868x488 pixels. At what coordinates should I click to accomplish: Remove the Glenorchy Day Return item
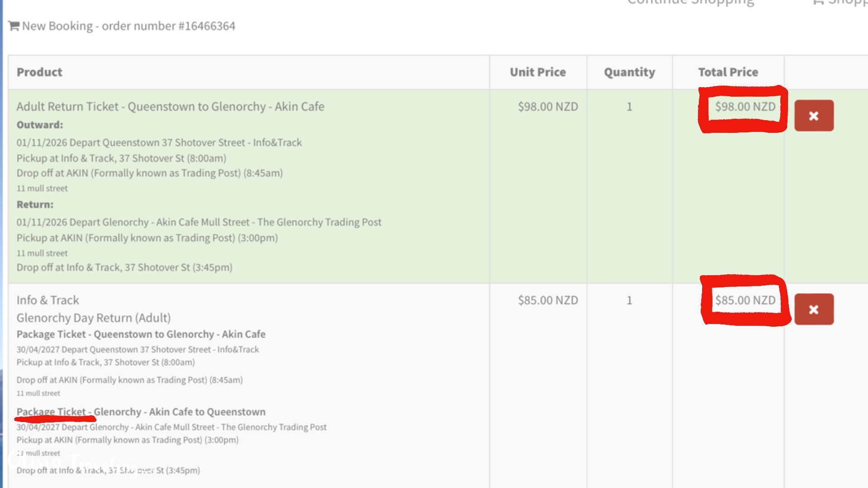pos(814,310)
